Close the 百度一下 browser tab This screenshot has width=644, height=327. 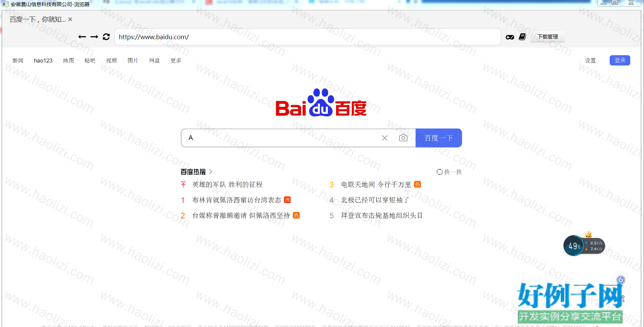[x=70, y=19]
